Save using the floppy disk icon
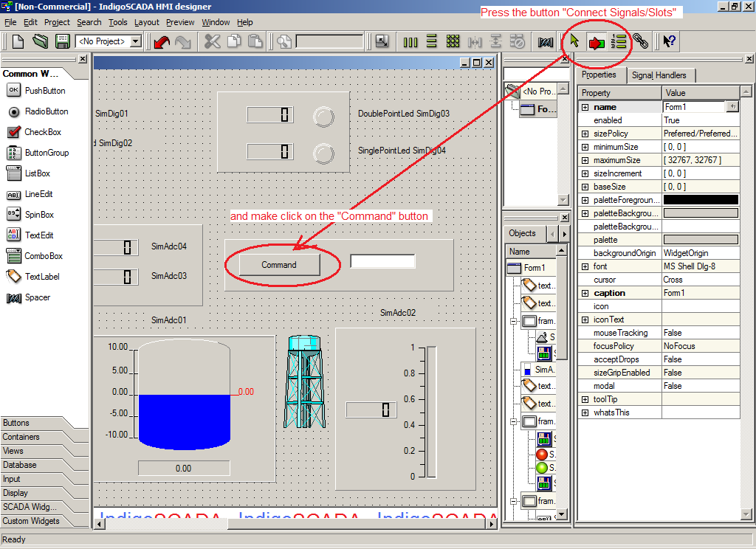 [x=62, y=42]
